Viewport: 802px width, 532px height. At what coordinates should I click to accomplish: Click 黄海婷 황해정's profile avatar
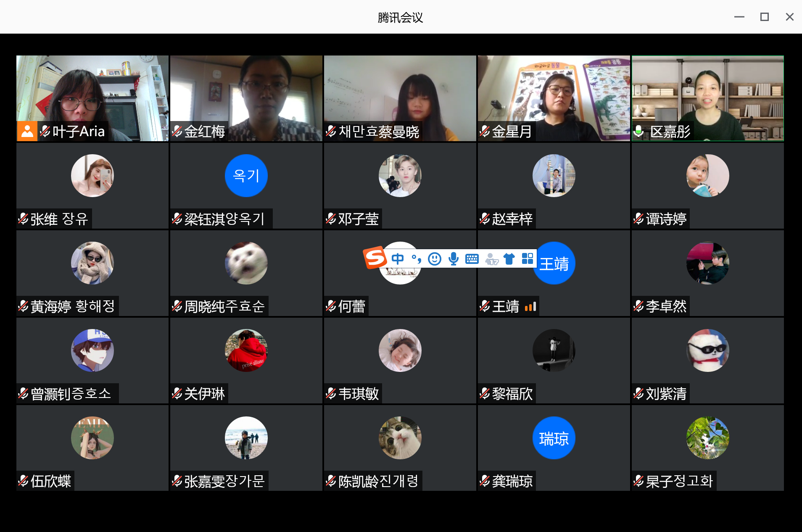pyautogui.click(x=92, y=263)
